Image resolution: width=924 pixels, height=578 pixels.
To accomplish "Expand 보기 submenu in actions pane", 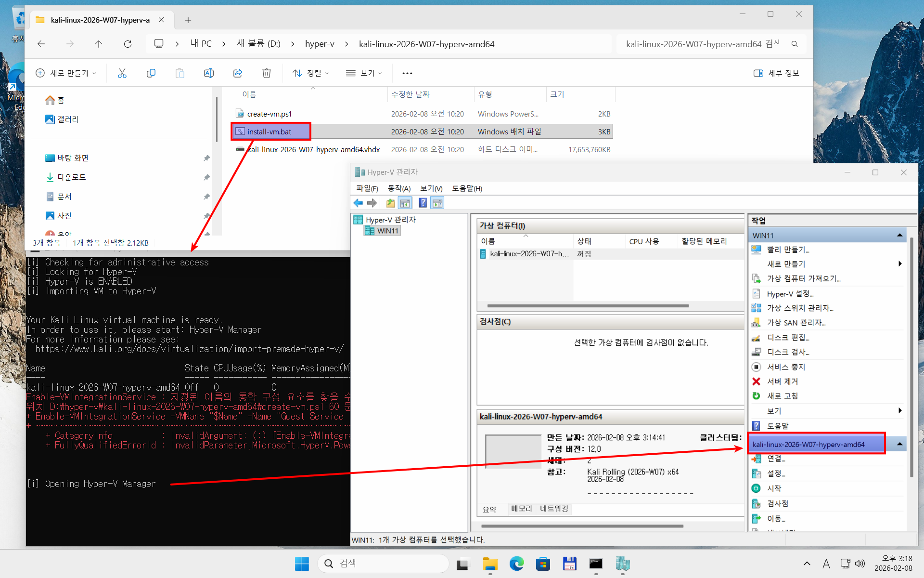I will [x=900, y=410].
